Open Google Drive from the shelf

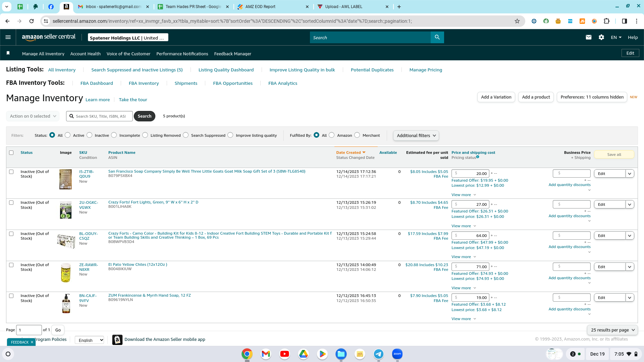303,354
